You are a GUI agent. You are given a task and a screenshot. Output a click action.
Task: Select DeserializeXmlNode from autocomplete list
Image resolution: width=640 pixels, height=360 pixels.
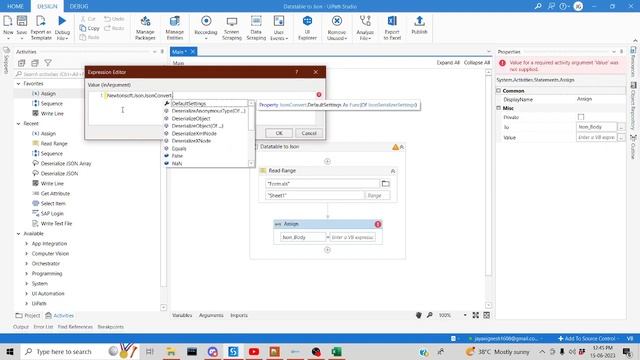pos(194,133)
